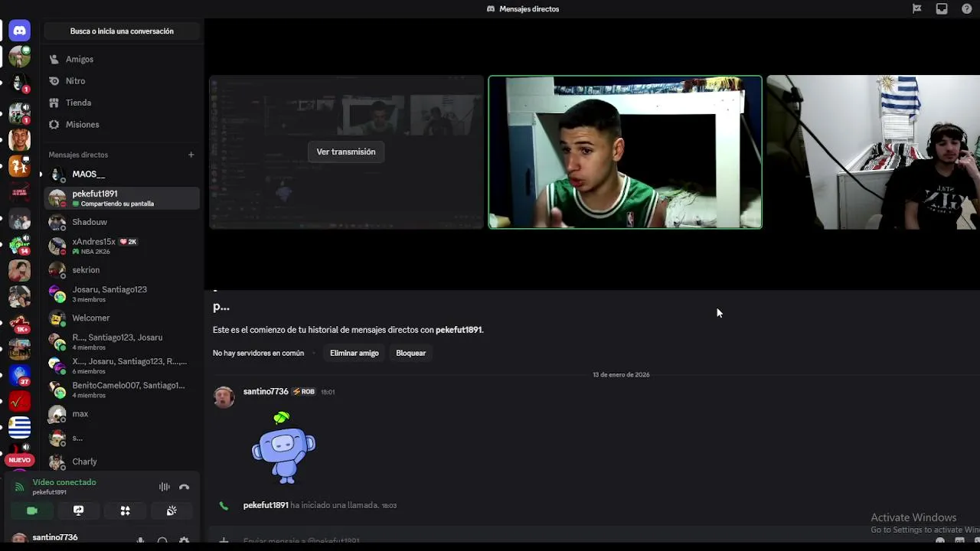
Task: Click the 13 de enero de 2026 date divider
Action: click(621, 375)
